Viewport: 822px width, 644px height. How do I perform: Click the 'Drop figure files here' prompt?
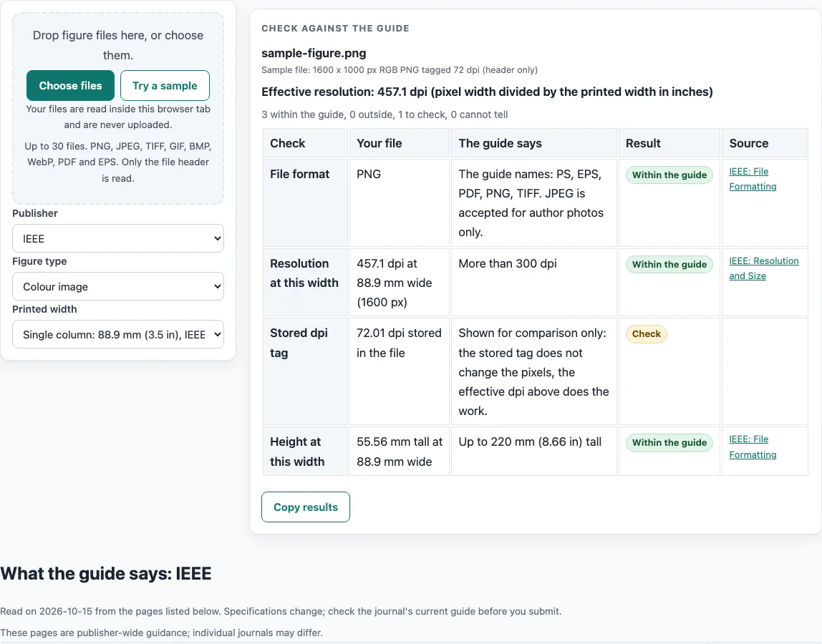[x=118, y=45]
